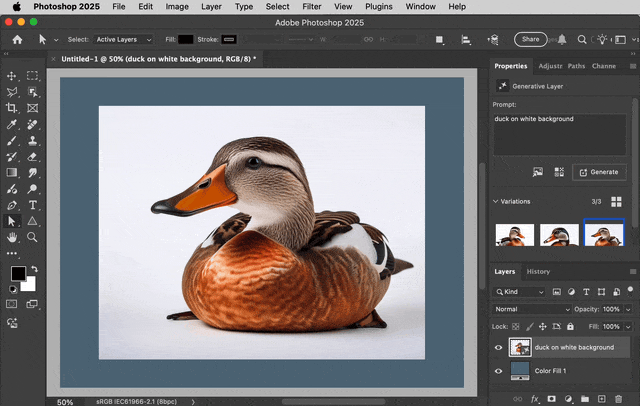Open the Filter menu
640x406 pixels.
pos(312,7)
